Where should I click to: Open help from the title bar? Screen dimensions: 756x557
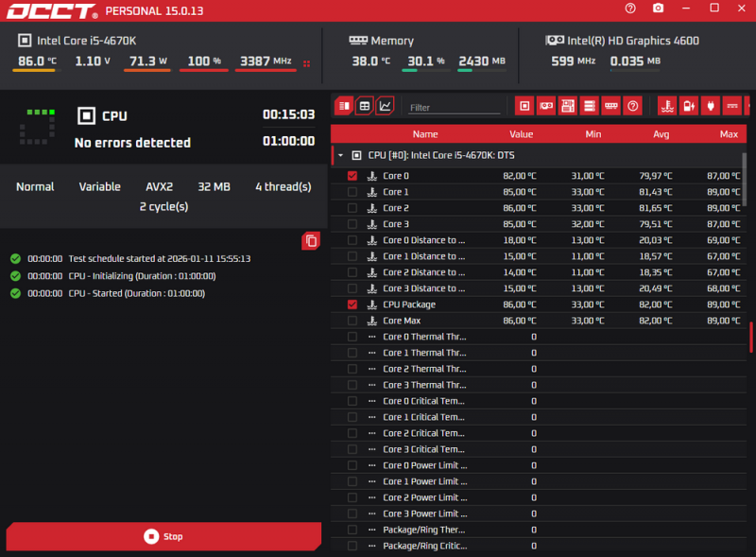coord(630,9)
